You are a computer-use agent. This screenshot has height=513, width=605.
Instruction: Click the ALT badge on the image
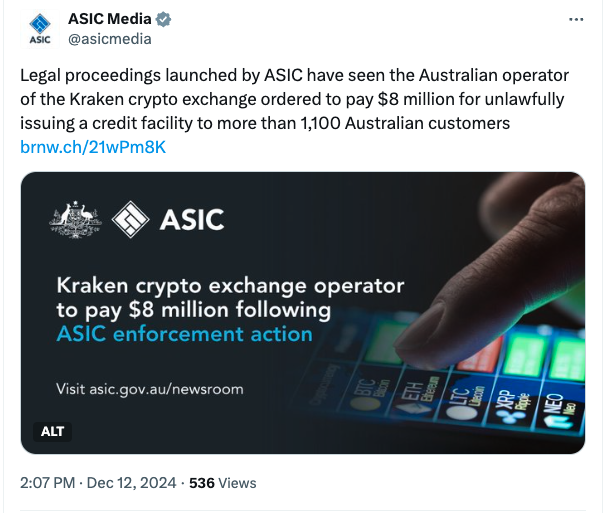coord(52,431)
